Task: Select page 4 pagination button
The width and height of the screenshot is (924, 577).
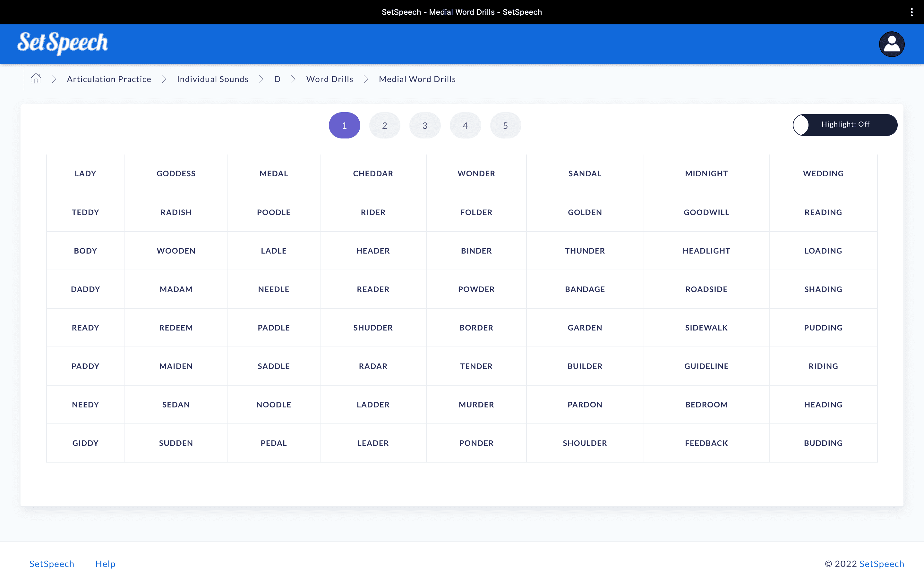Action: (465, 126)
